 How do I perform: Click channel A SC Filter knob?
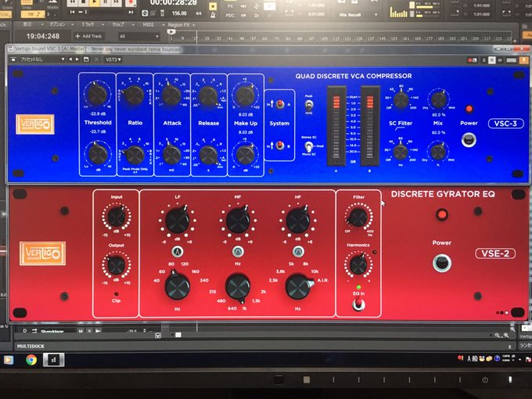[x=401, y=100]
